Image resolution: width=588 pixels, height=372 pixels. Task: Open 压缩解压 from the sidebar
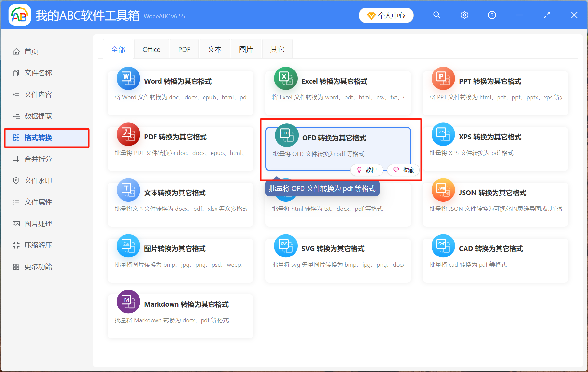tap(38, 245)
